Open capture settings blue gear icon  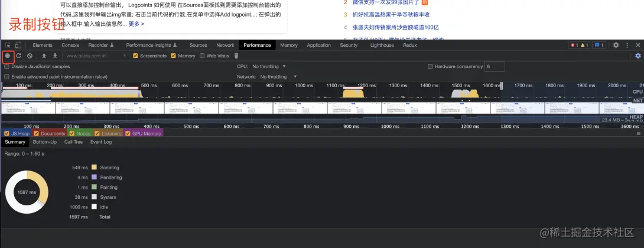coord(638,56)
